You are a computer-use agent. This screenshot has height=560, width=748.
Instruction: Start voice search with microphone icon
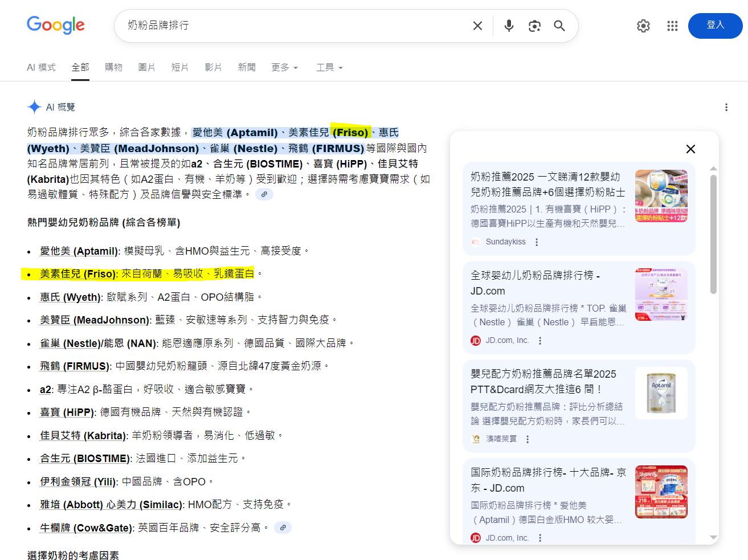tap(509, 26)
